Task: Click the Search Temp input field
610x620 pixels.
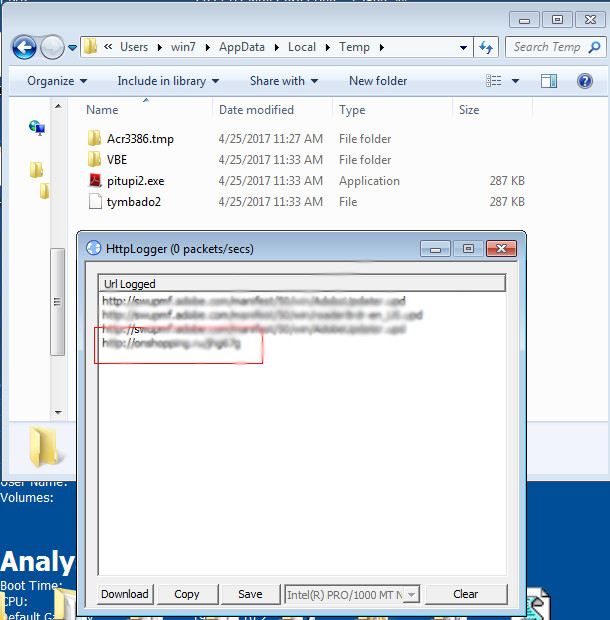Action: (x=548, y=47)
